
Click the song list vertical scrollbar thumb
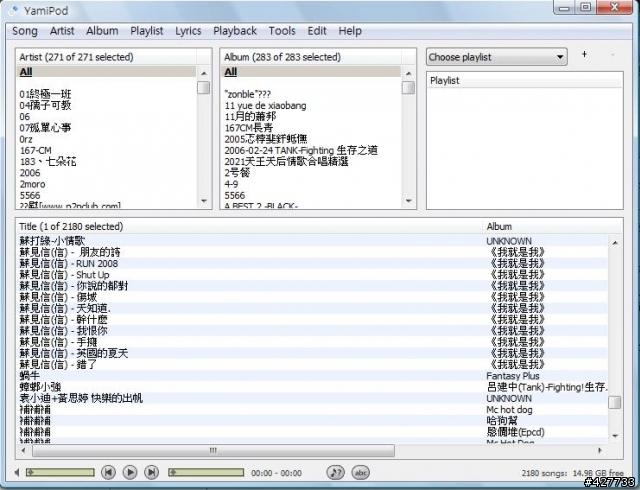(615, 402)
